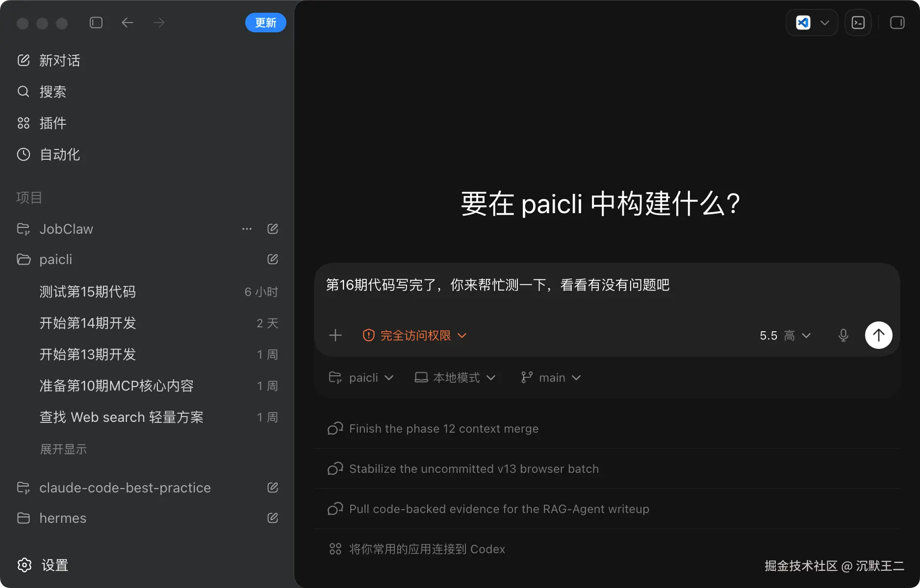
Task: Click into the message input text
Action: coord(498,285)
